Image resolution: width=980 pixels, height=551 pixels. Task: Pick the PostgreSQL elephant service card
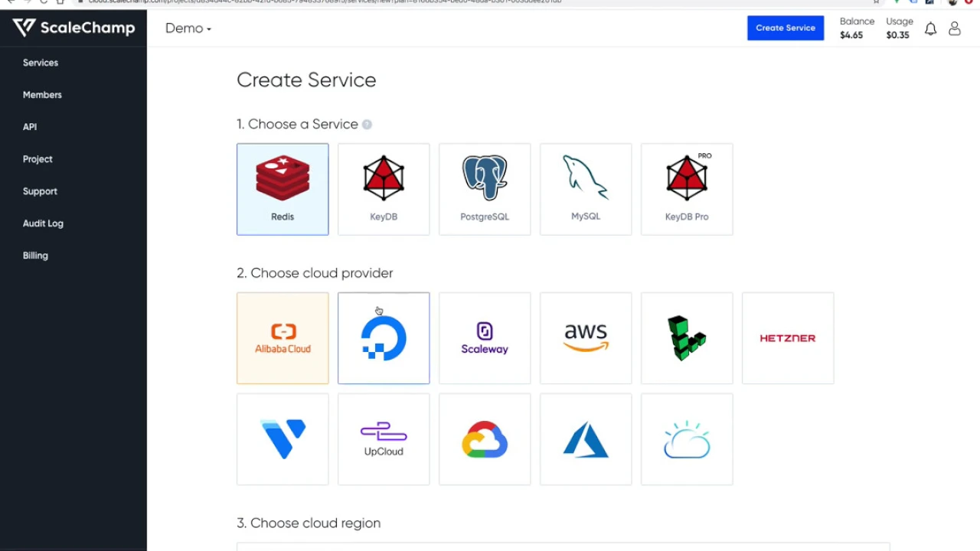[x=485, y=189]
